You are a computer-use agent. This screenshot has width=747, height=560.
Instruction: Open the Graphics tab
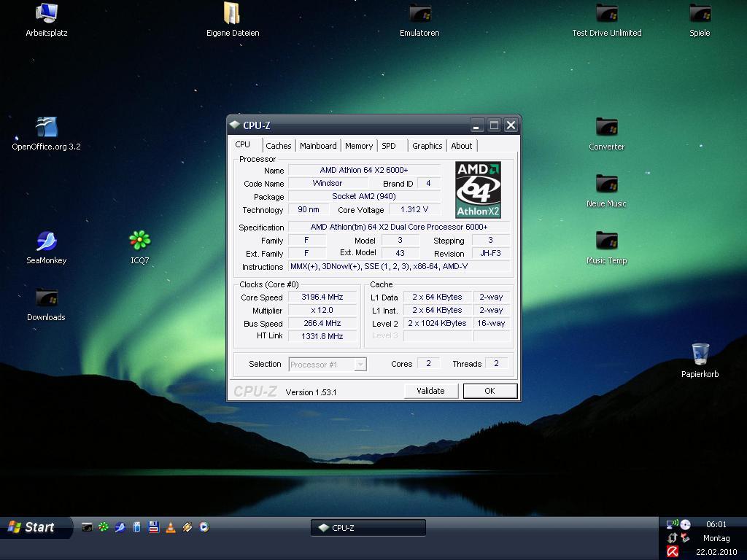[x=427, y=146]
